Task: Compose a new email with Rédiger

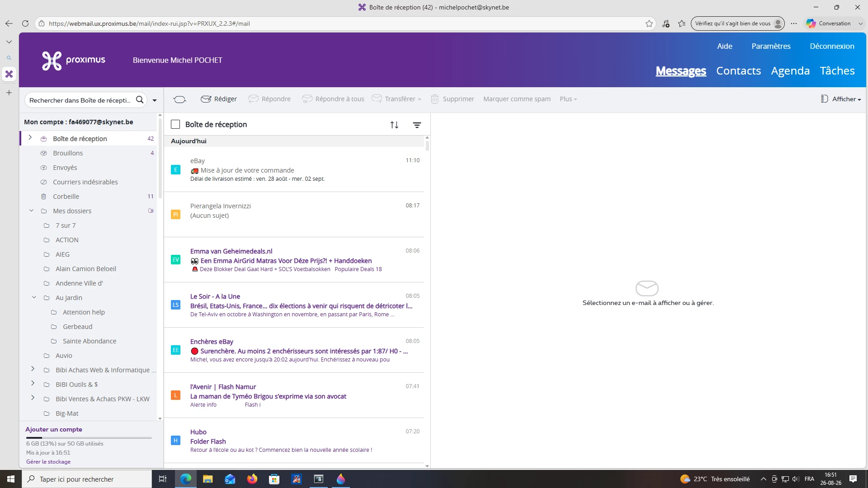Action: click(x=219, y=99)
